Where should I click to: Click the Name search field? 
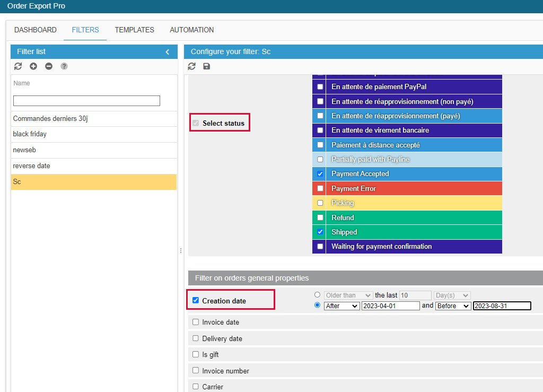pos(86,101)
